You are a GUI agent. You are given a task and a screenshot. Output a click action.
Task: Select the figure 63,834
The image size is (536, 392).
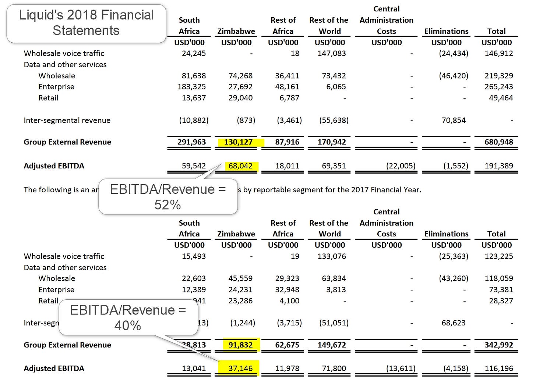[334, 278]
